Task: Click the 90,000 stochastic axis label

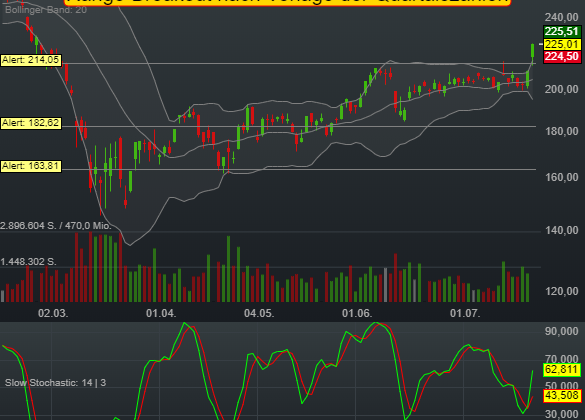Action: [561, 331]
